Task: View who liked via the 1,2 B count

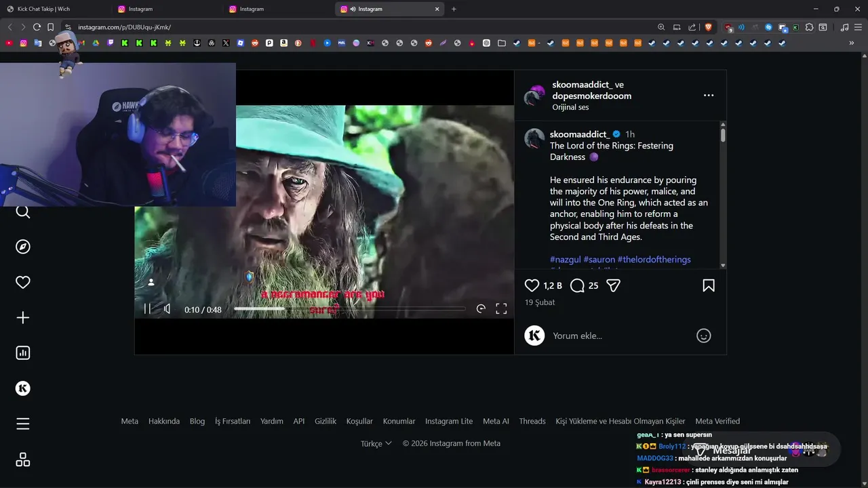Action: 553,286
